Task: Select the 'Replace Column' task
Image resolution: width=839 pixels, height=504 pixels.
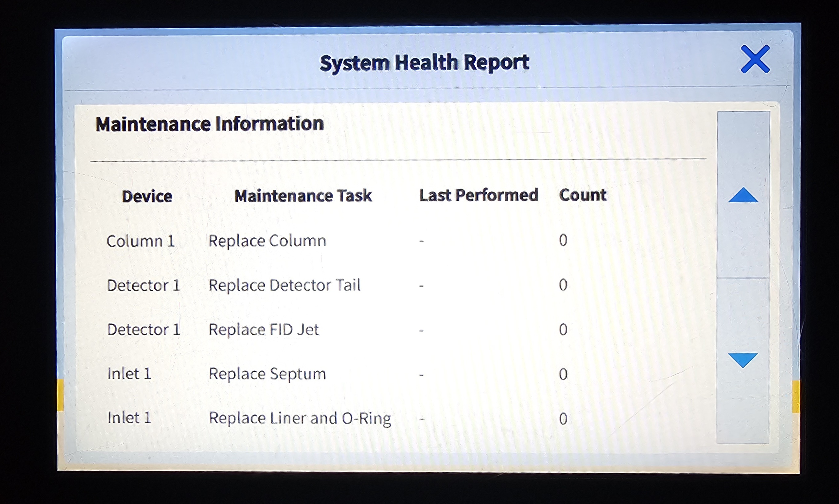Action: coord(267,241)
